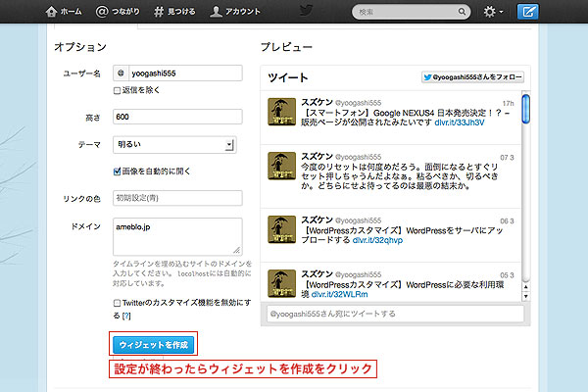The width and height of the screenshot is (588, 392).
Task: Open the dlvr.it/32WLRm link
Action: click(x=339, y=294)
